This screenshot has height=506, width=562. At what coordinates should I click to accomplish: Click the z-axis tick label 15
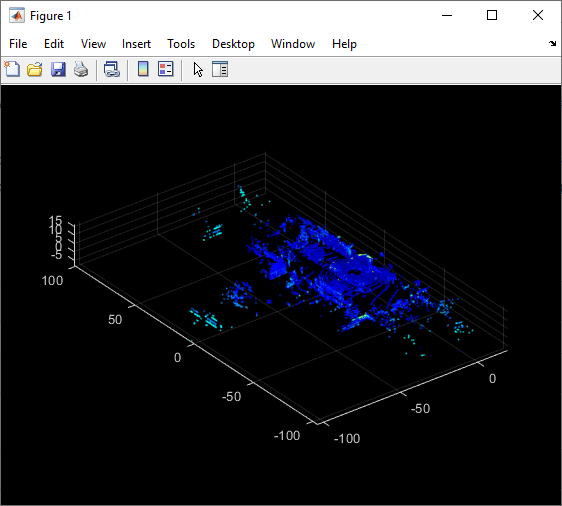point(56,220)
